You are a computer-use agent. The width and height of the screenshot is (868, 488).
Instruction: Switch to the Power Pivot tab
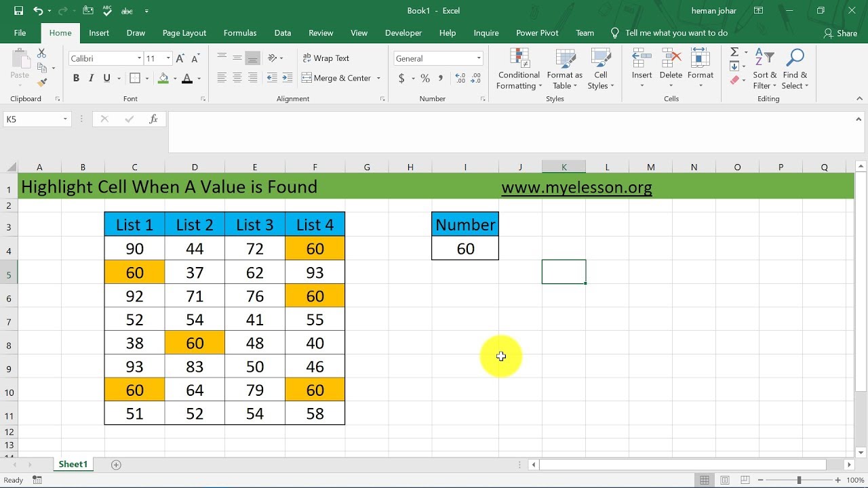tap(536, 33)
